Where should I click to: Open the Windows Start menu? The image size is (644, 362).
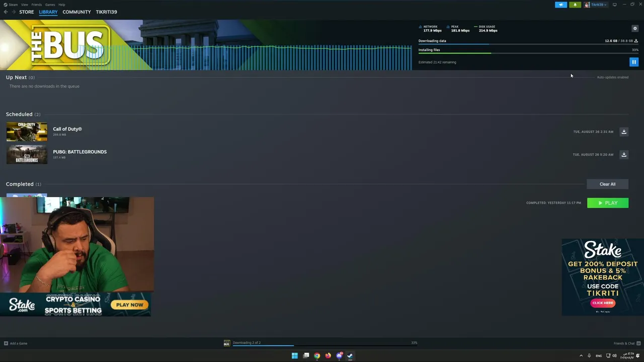[x=294, y=355]
